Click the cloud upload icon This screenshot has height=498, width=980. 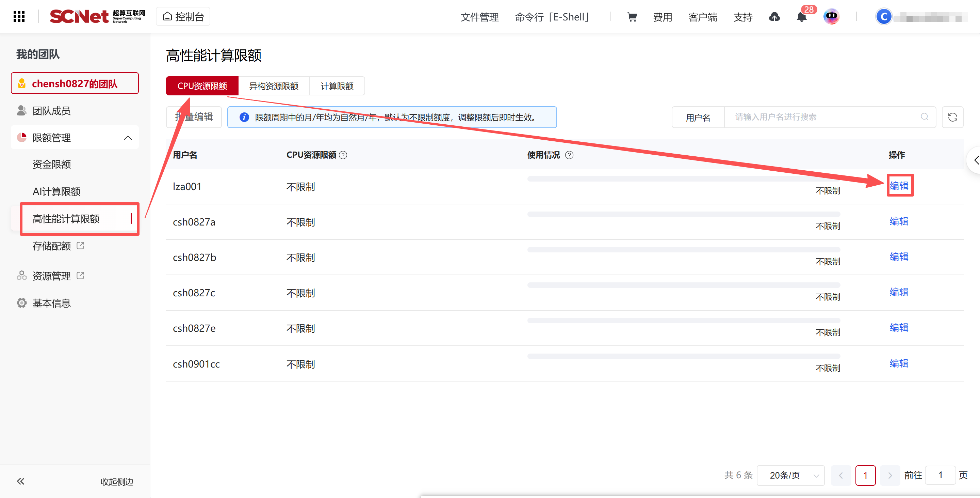[x=774, y=17]
